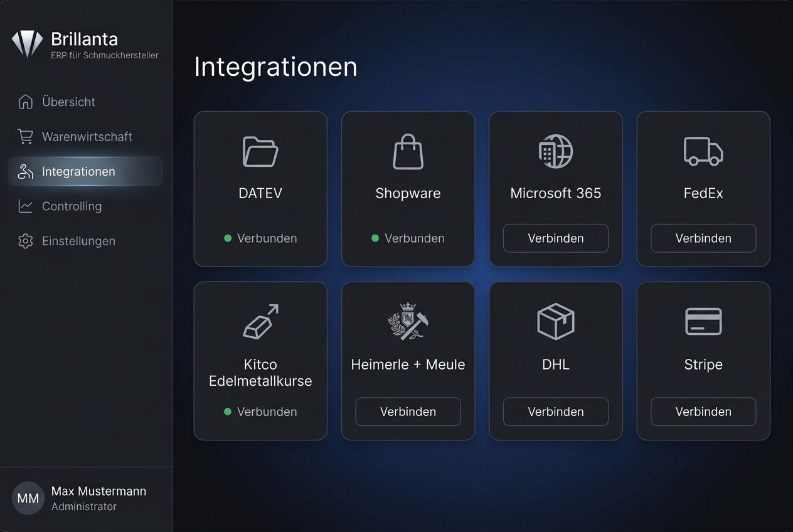Click the MM user avatar
793x532 pixels.
point(28,498)
